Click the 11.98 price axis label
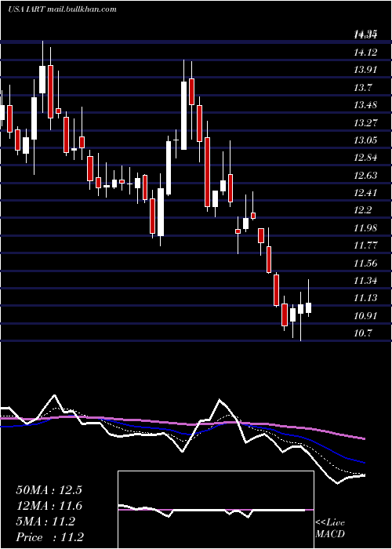The image size is (392, 549). pos(365,228)
